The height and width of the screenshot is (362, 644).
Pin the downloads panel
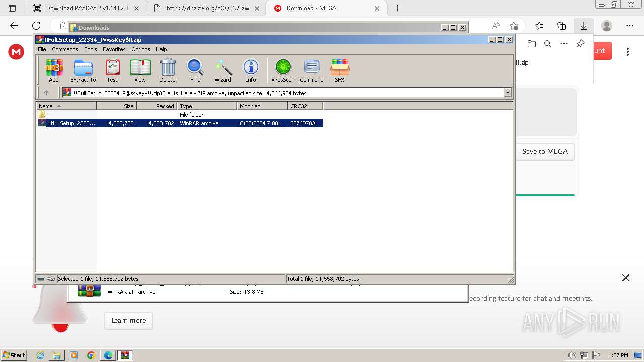point(580,44)
